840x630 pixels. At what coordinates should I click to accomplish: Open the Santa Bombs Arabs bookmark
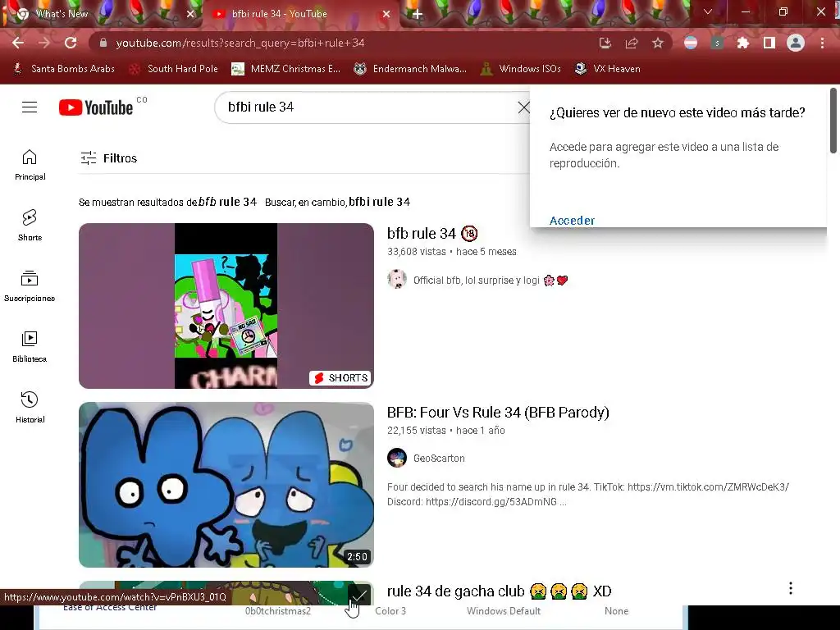coord(64,69)
